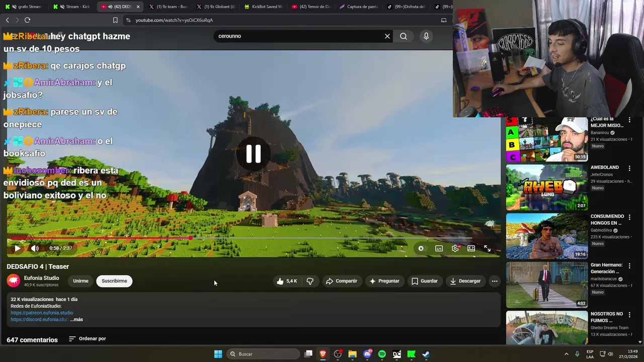This screenshot has height=362, width=644.
Task: Open Steam from the taskbar
Action: [x=426, y=354]
